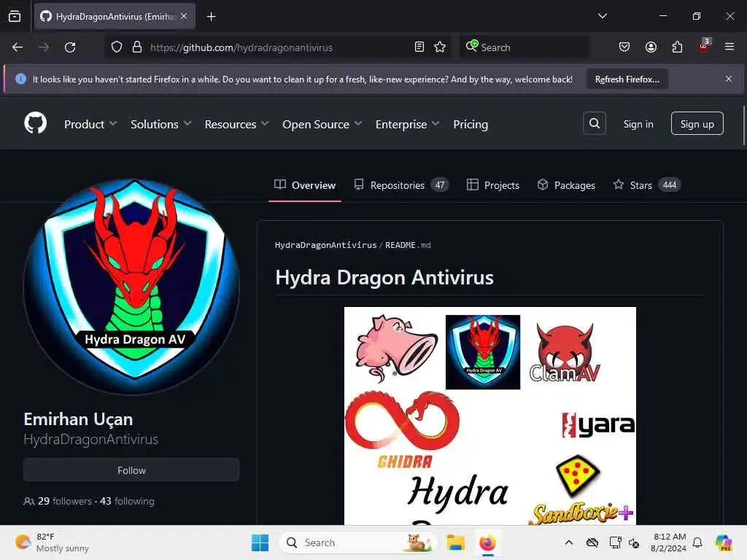Screen dimensions: 747x560
Task: Click the README logo collage image
Action: coord(489,416)
